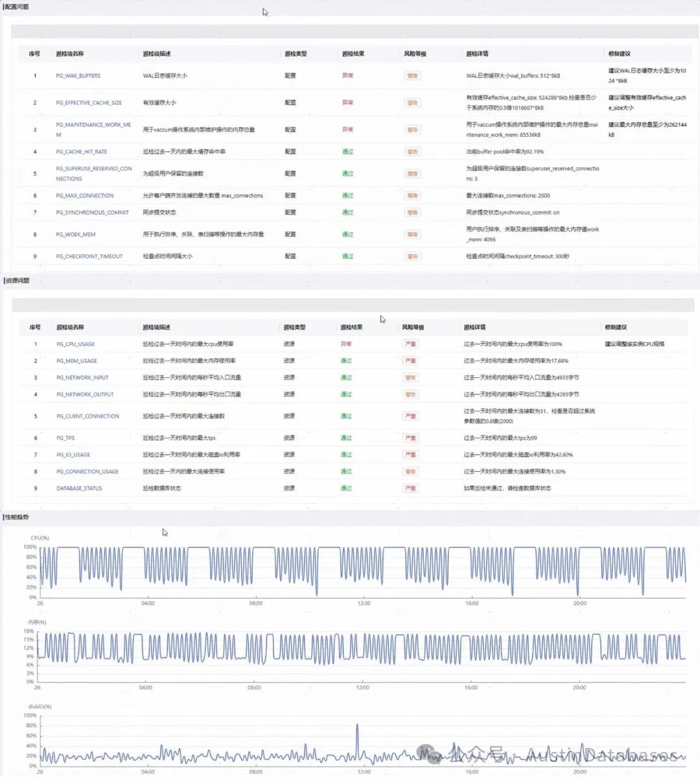Viewport: 700px width, 783px height.
Task: Click the 当前buffer pool命中率为92.19% detail
Action: (x=505, y=152)
